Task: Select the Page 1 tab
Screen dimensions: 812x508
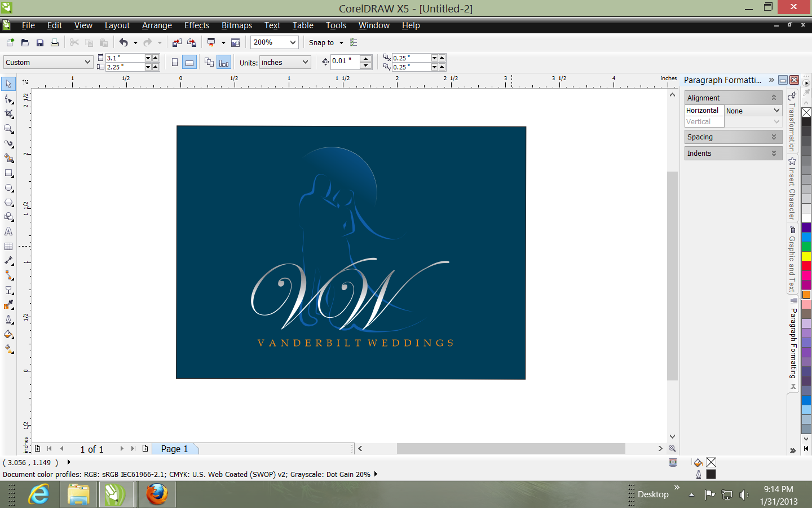Action: point(174,449)
